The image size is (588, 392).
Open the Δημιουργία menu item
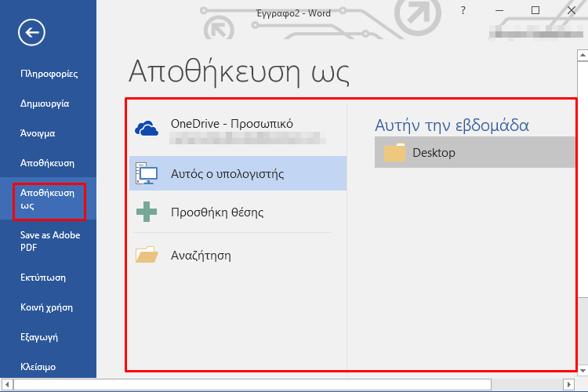tap(45, 103)
